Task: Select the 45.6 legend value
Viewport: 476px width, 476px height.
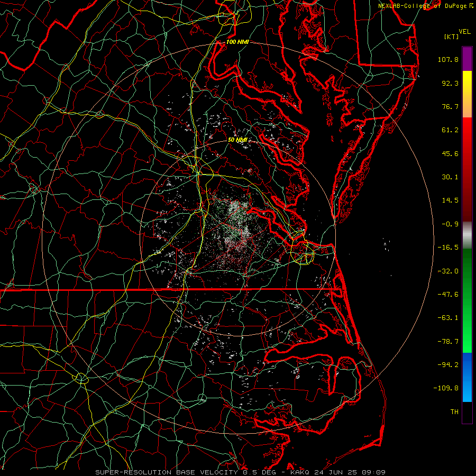Action: [x=450, y=153]
